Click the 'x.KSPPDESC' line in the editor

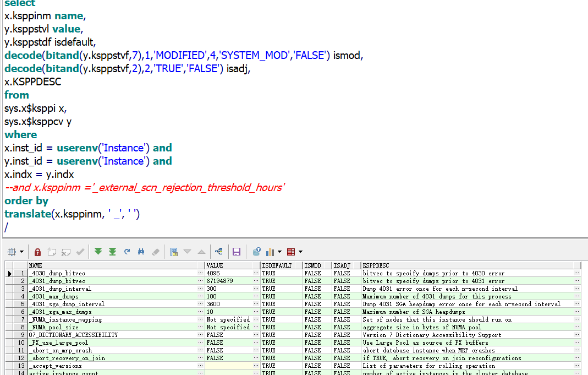click(x=32, y=82)
